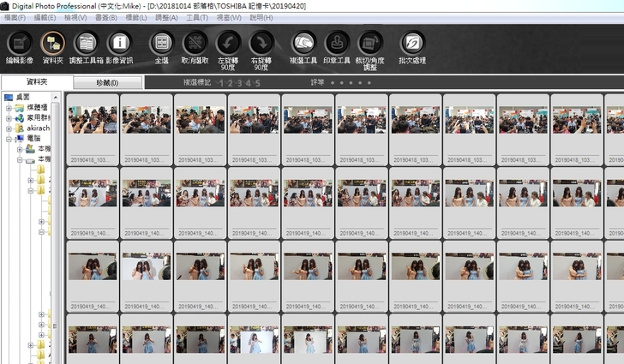
Task: Expand the 媒體櫃 library node
Action: pos(9,108)
